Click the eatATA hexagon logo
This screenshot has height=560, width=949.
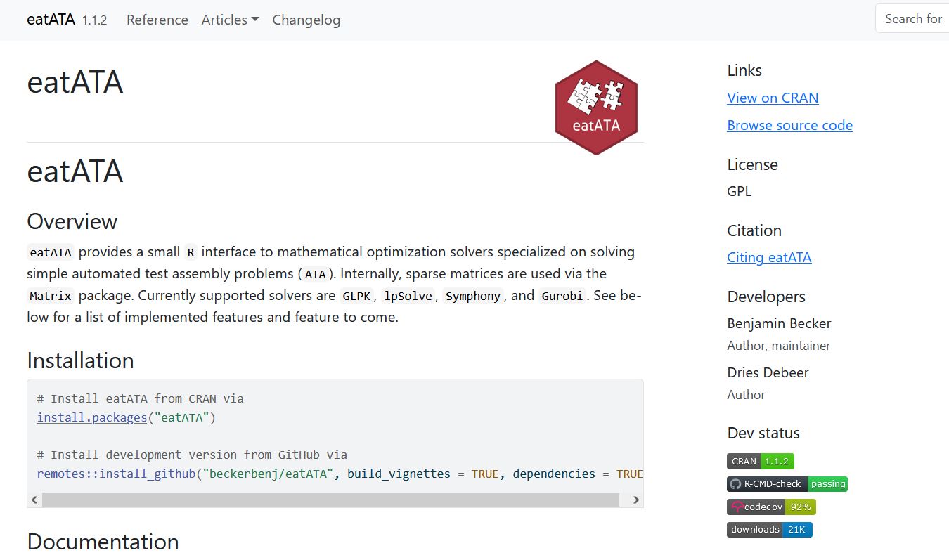596,108
